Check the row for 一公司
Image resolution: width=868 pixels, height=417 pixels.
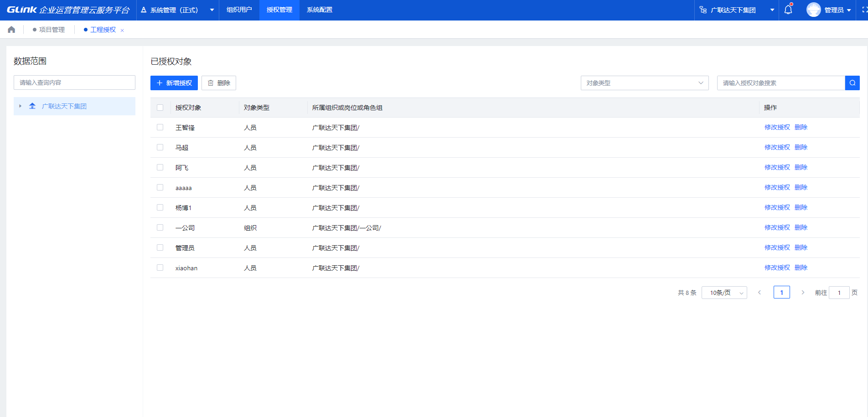[160, 227]
